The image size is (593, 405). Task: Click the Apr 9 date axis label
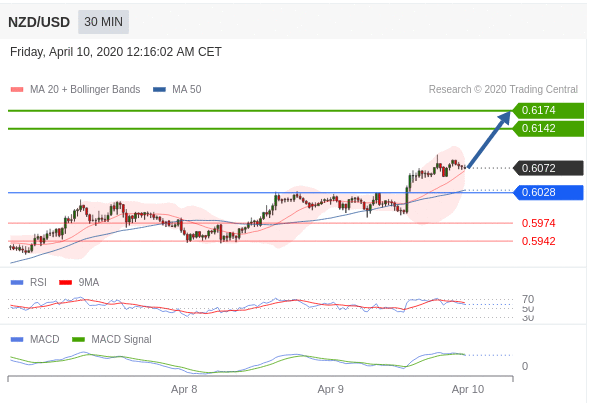[x=331, y=389]
